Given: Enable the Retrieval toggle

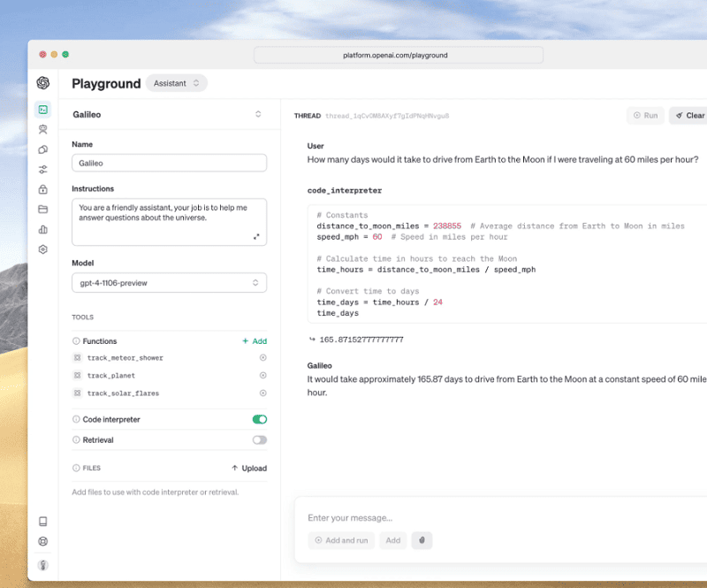Looking at the screenshot, I should click(260, 439).
